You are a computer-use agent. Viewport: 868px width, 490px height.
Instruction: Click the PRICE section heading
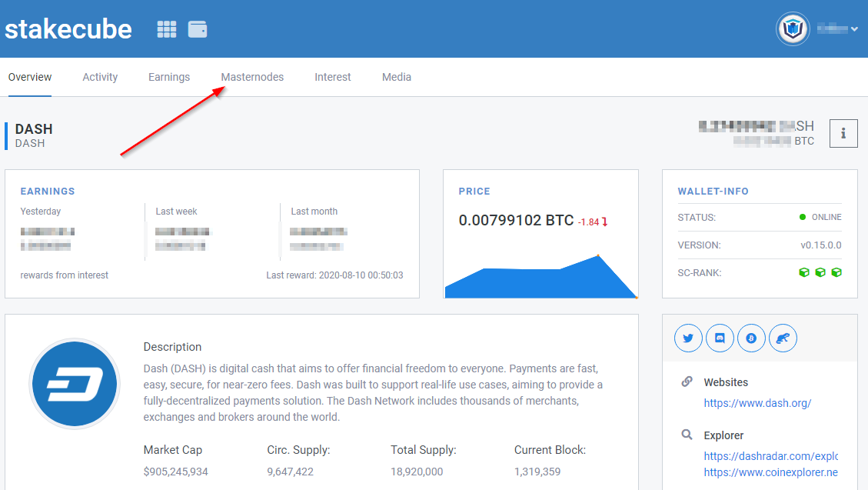(474, 191)
